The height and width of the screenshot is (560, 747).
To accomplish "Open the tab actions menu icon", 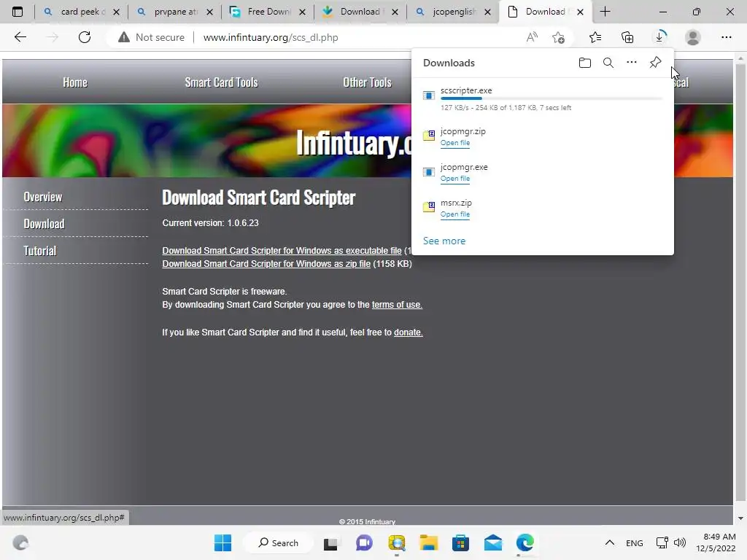I will click(x=18, y=12).
